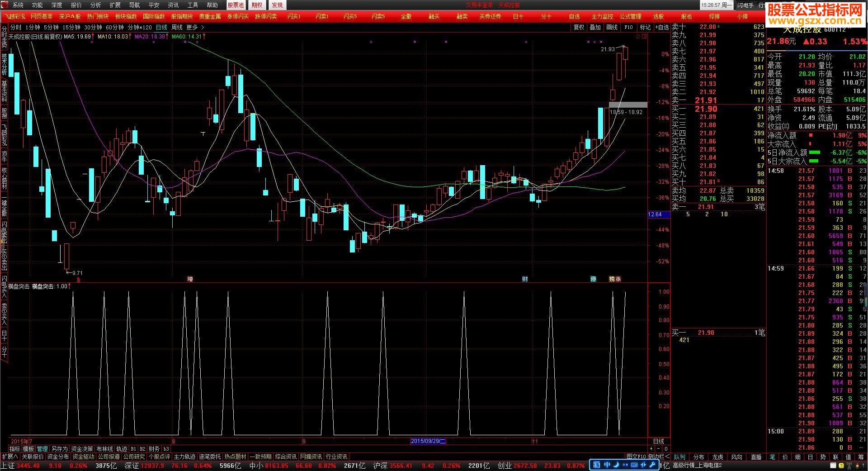Click the 闪电买入 sidebar item
Screen dimensions: 868x471
tap(4, 285)
